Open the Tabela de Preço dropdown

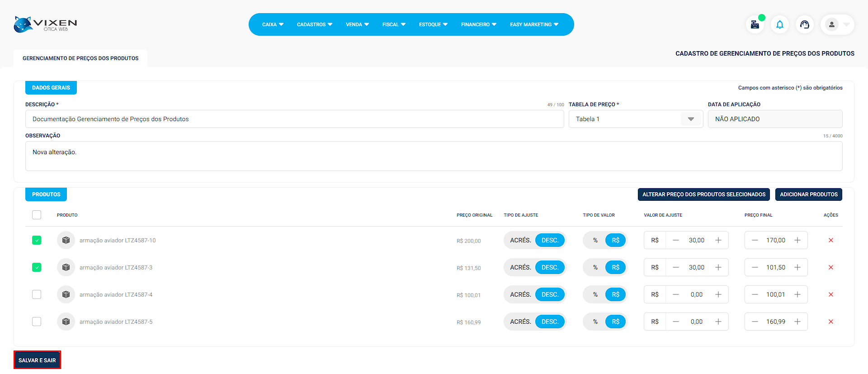point(690,119)
